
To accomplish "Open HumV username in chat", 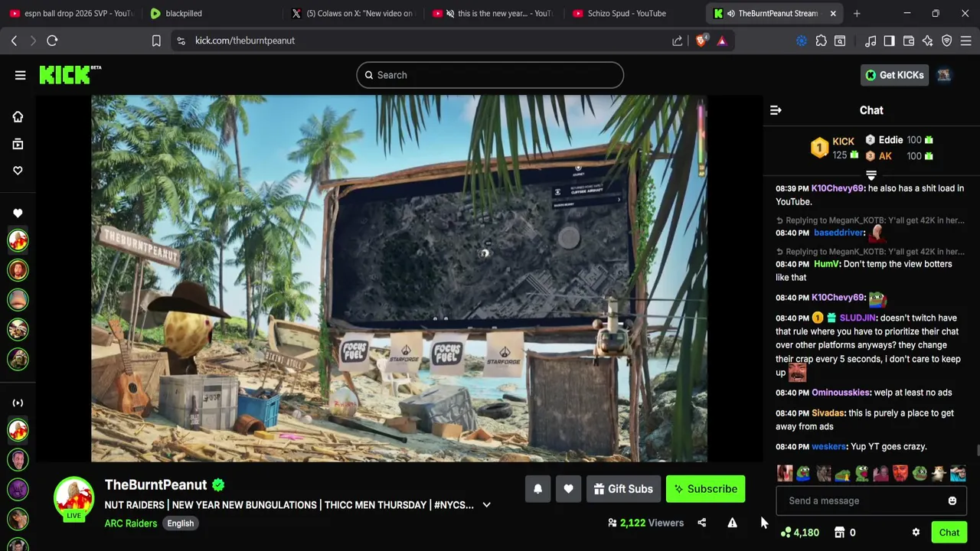I will [826, 264].
